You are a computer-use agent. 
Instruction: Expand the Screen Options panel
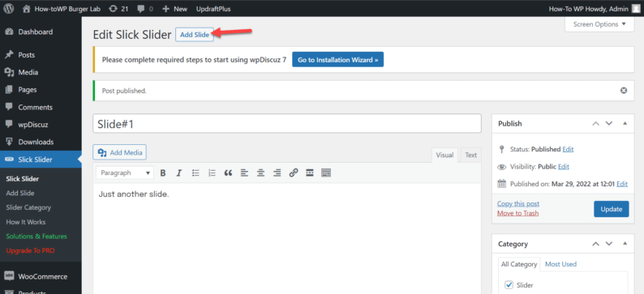tap(599, 24)
